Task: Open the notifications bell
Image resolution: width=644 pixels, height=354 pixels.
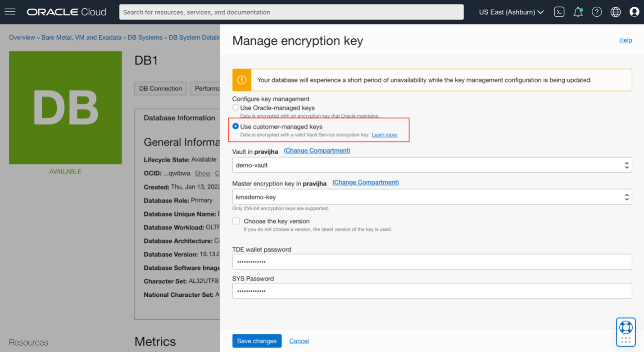Action: tap(578, 12)
